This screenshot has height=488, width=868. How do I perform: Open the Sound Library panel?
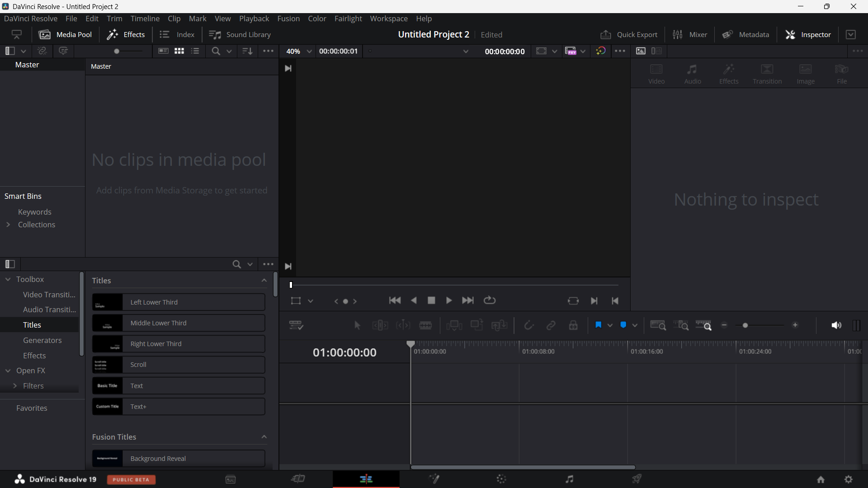pos(240,35)
